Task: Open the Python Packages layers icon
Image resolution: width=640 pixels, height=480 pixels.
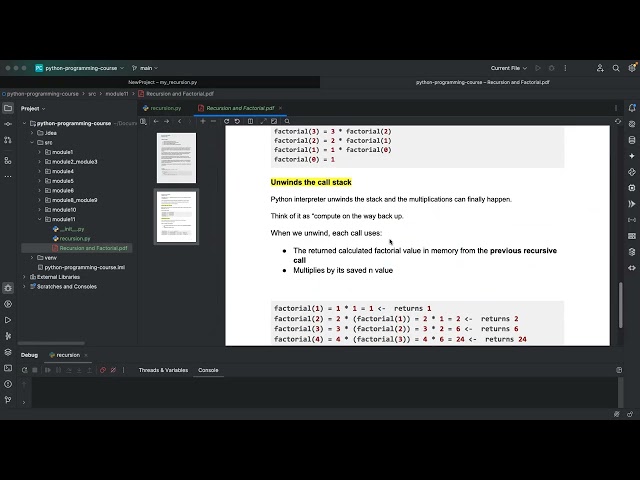Action: pyautogui.click(x=8, y=352)
